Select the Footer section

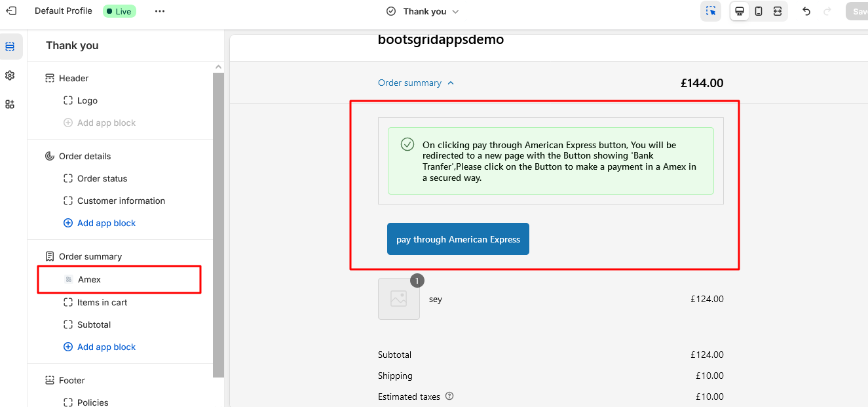(x=72, y=380)
